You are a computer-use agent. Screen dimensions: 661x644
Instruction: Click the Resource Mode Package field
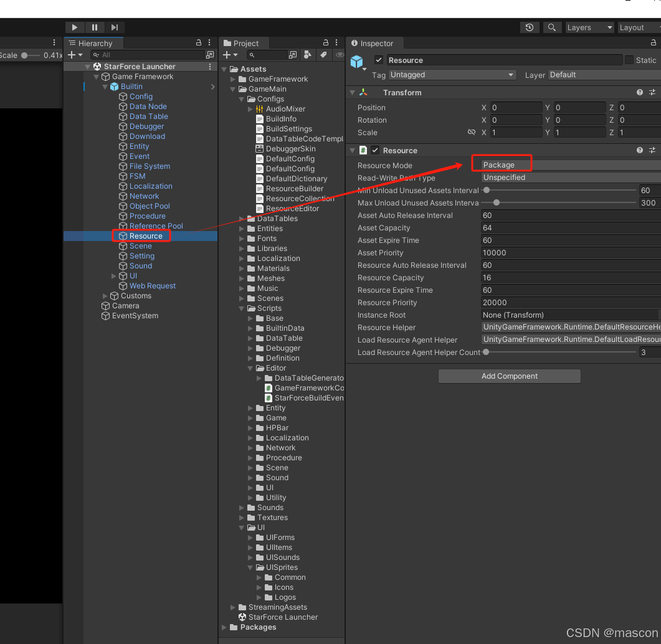coord(502,163)
